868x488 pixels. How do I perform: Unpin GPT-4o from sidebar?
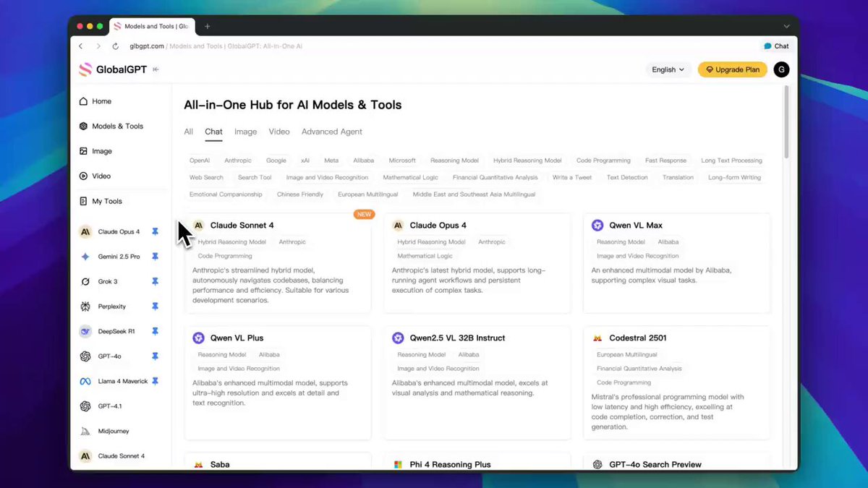[155, 356]
